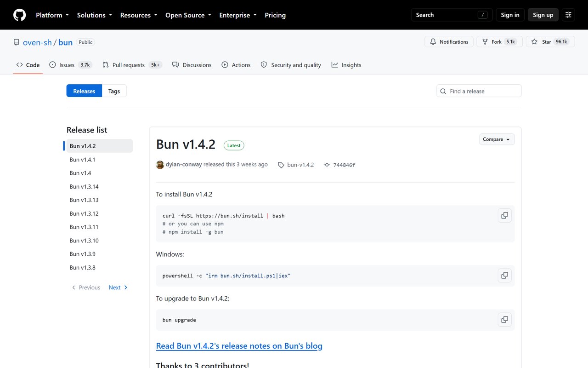This screenshot has width=588, height=368.
Task: Open Bun v1.3.11 release
Action: click(x=100, y=227)
